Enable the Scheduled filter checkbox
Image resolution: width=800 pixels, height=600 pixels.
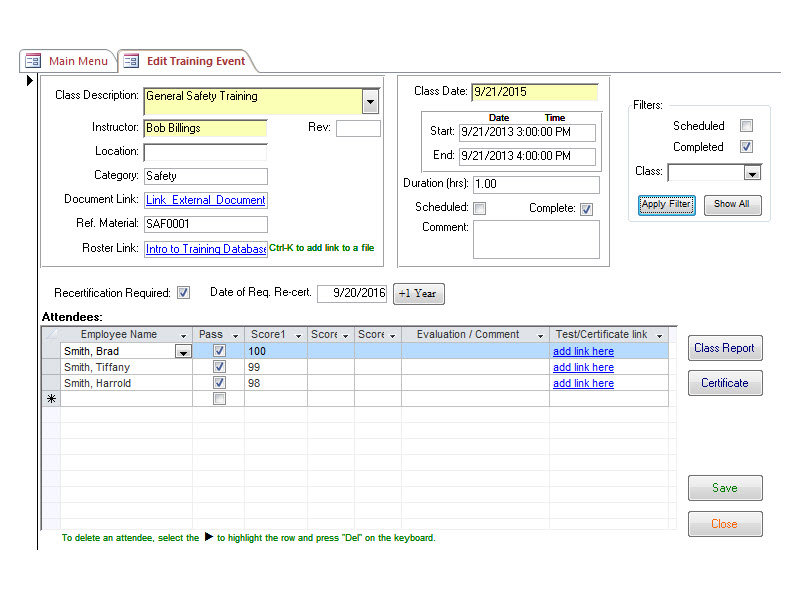tap(745, 126)
